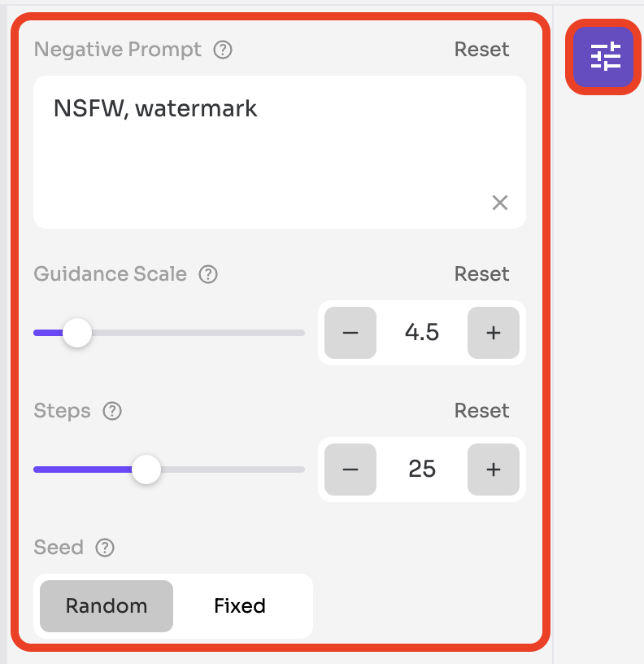Decrease Guidance Scale with the minus button
The height and width of the screenshot is (664, 644).
point(350,333)
